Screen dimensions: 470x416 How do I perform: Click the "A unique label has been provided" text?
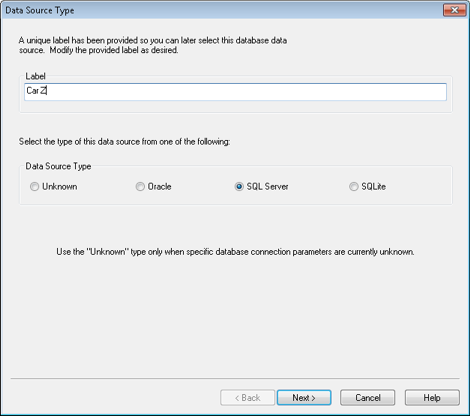153,45
